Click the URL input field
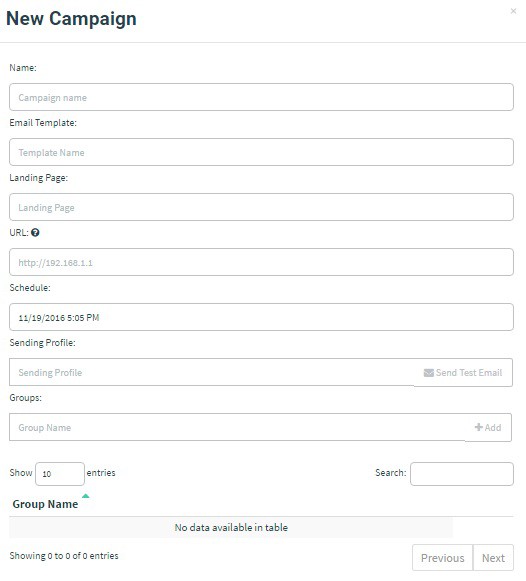Image resolution: width=526 pixels, height=581 pixels. coord(261,262)
